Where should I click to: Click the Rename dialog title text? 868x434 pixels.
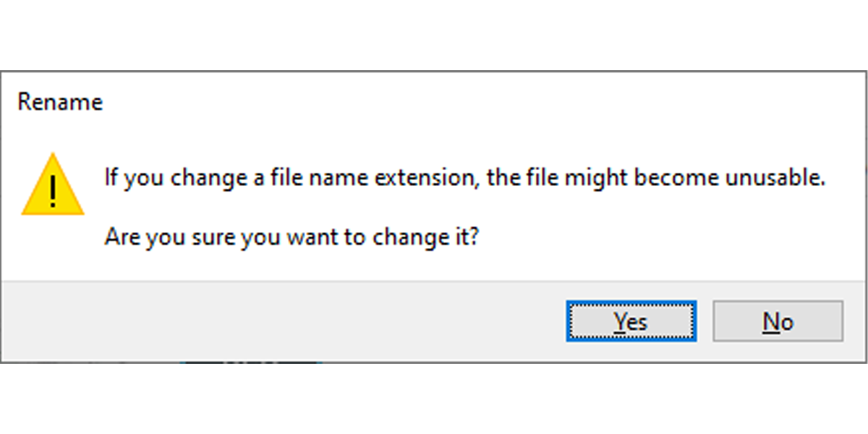click(60, 102)
